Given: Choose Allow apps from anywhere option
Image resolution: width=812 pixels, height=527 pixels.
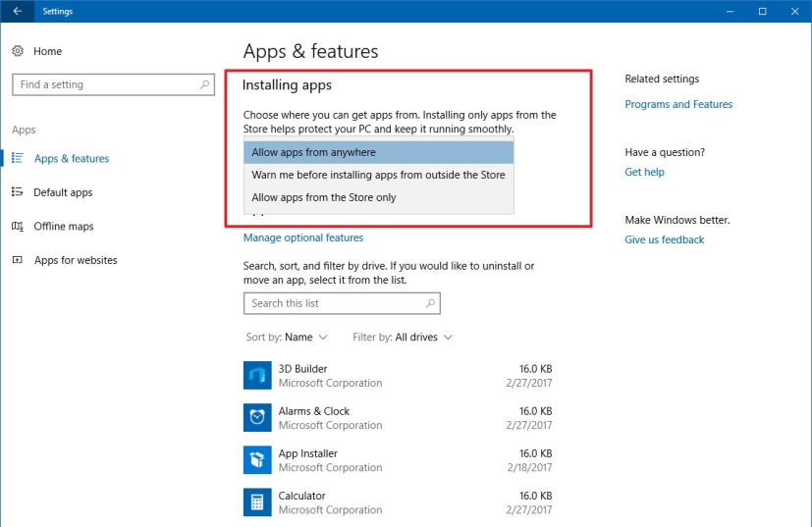Looking at the screenshot, I should coord(379,152).
